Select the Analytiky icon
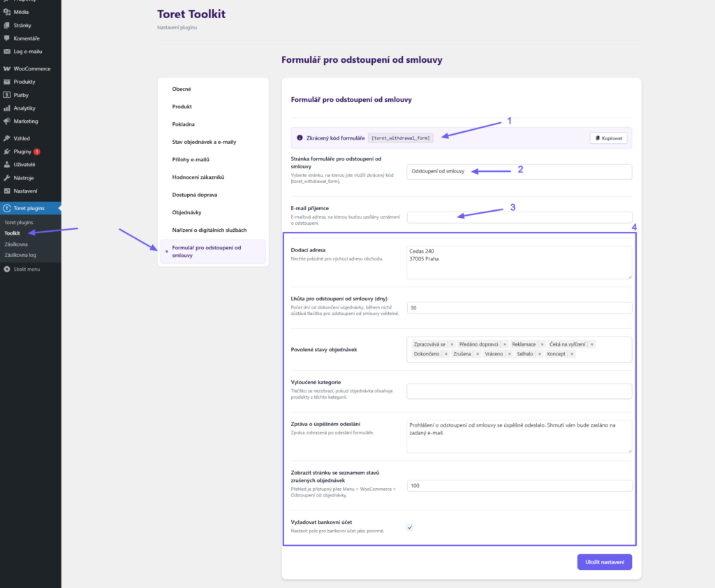The image size is (715, 588). (7, 108)
